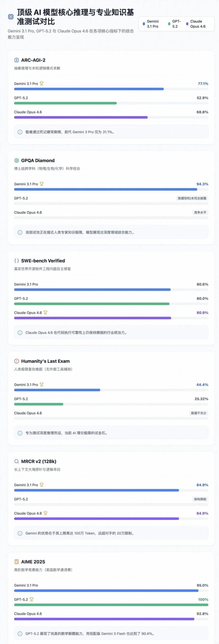Click the "数据饱和/未完全披露" badge in GPQA Diamond
This screenshot has height=644, width=219.
192,198
